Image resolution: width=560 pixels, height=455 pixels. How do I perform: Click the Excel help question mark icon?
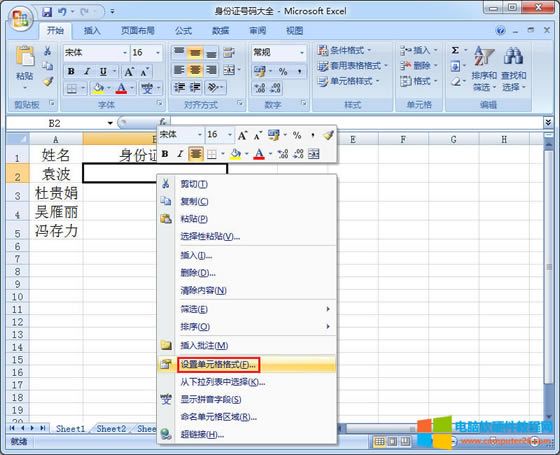[501, 31]
